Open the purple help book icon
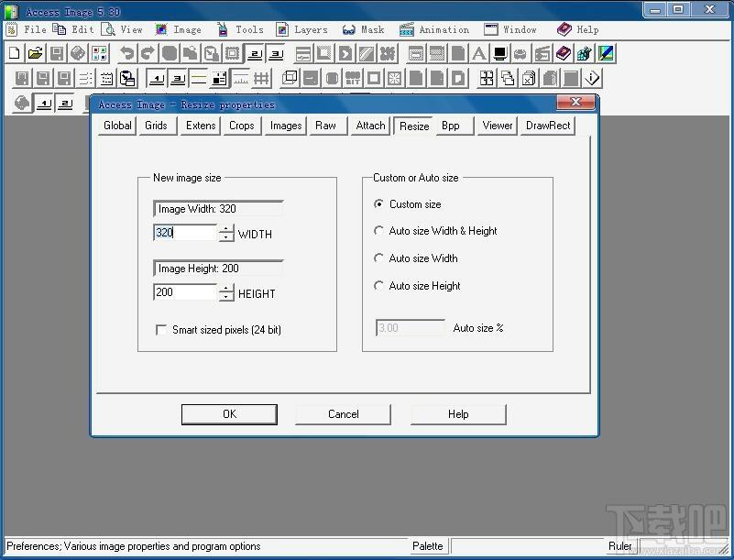This screenshot has width=734, height=560. tap(564, 53)
